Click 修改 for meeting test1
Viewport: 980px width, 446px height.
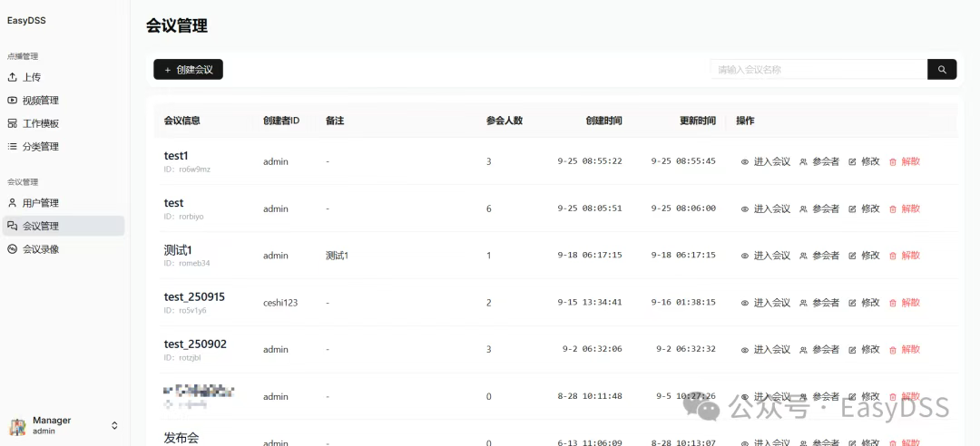tap(864, 161)
